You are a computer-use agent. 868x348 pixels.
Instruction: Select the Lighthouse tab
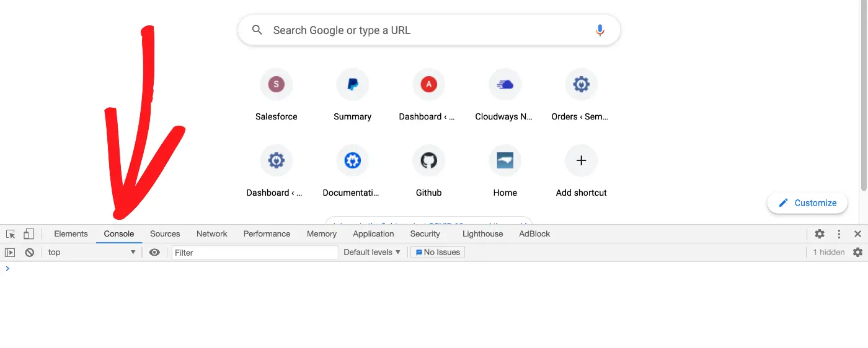point(482,234)
